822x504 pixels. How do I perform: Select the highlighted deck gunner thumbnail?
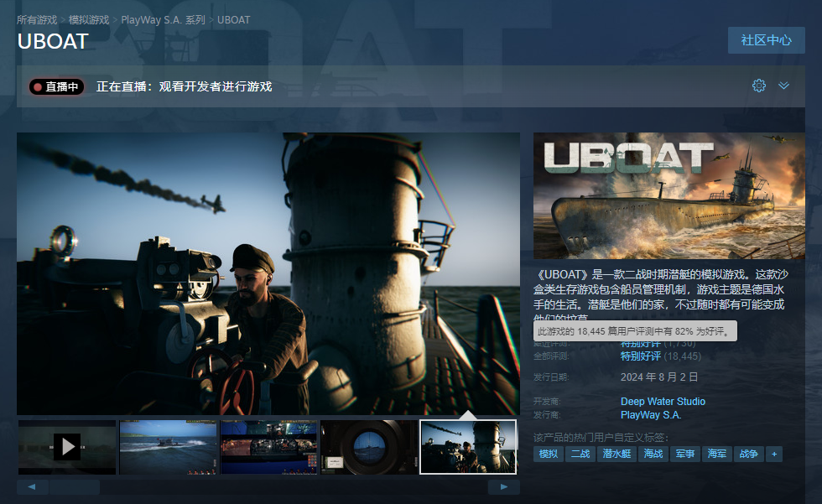(468, 447)
